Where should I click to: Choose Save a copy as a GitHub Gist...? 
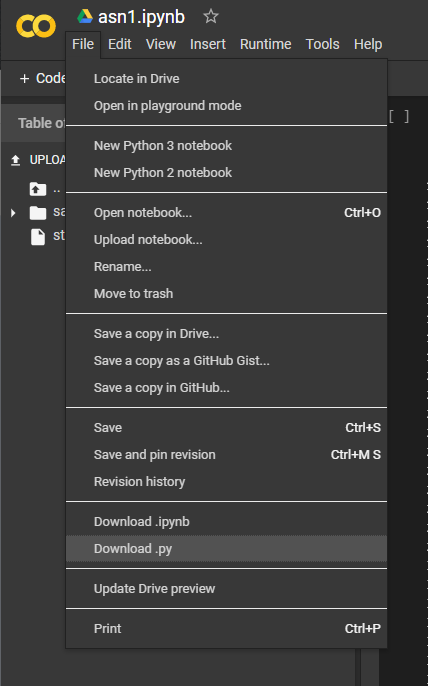point(226,361)
